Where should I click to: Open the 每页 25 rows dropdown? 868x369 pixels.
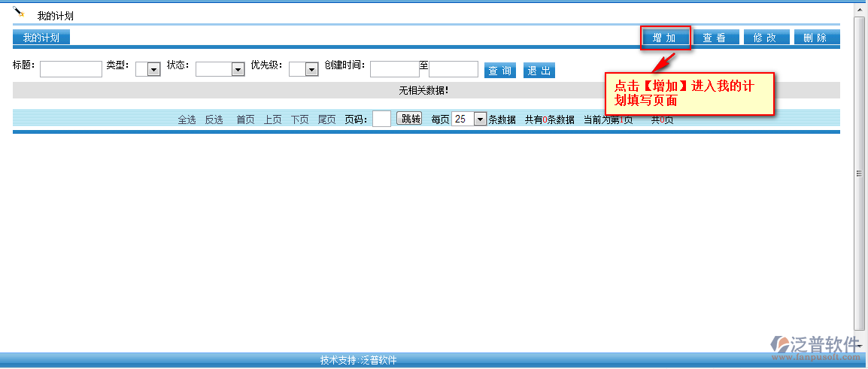tap(469, 119)
